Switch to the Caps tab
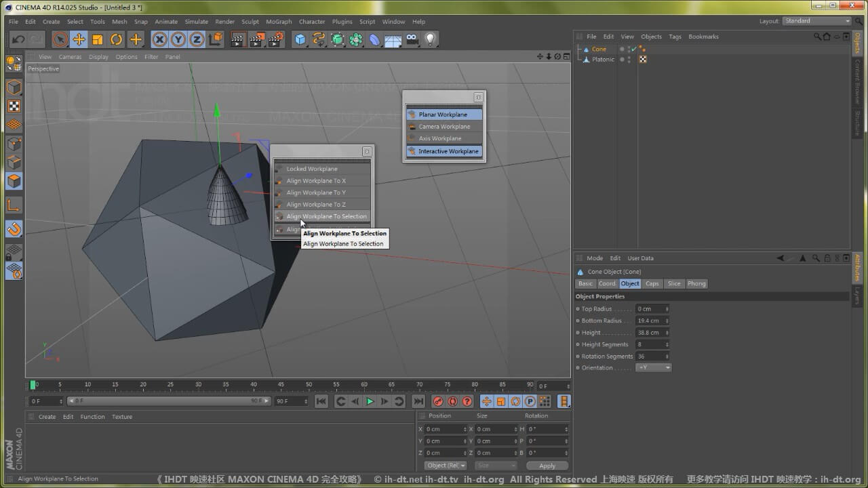The height and width of the screenshot is (488, 868). tap(652, 283)
